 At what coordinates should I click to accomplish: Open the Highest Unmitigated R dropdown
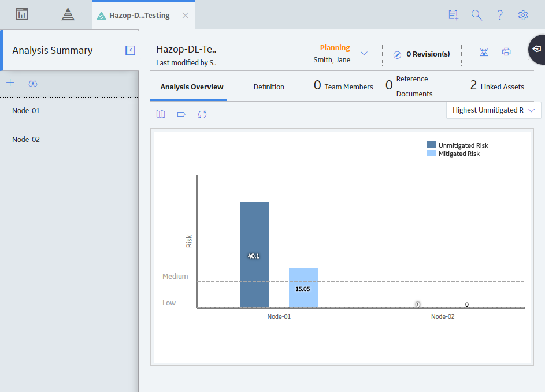coord(494,110)
